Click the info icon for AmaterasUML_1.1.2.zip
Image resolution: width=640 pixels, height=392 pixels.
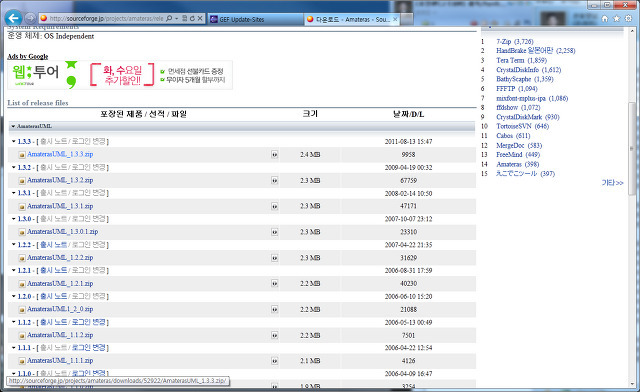coord(275,335)
